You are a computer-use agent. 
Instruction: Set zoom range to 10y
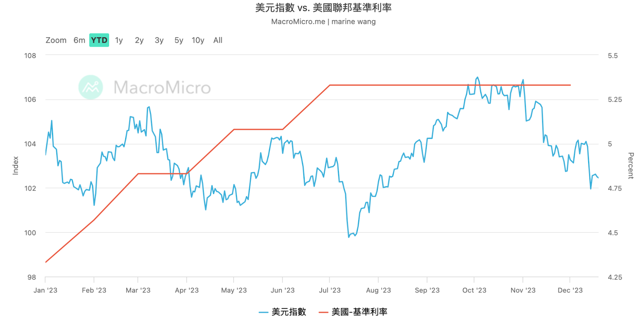198,40
